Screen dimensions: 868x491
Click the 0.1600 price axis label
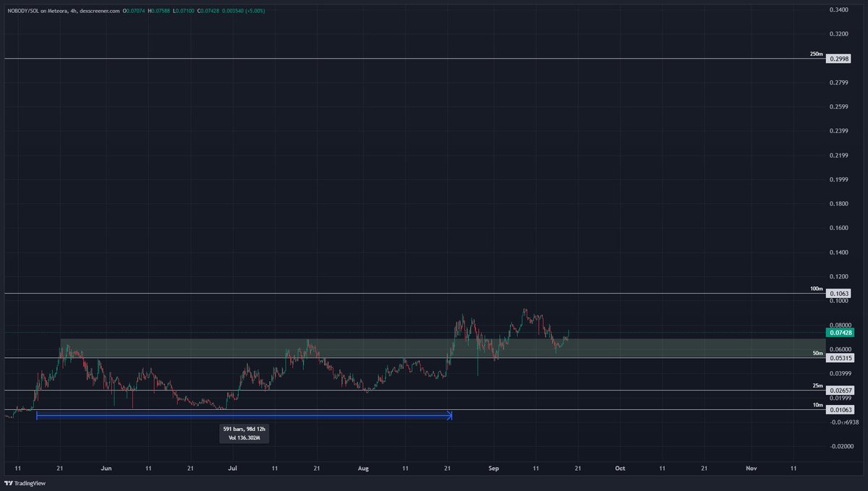click(x=840, y=229)
